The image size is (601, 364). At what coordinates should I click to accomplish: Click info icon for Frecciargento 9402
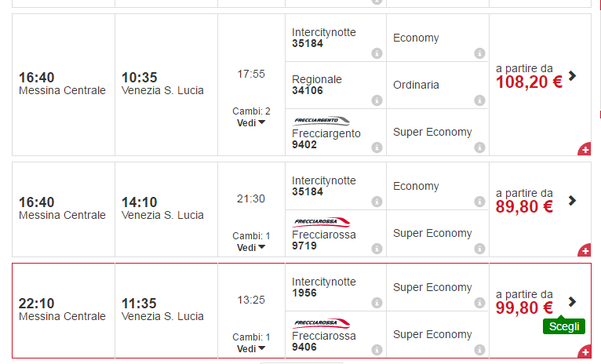(377, 147)
